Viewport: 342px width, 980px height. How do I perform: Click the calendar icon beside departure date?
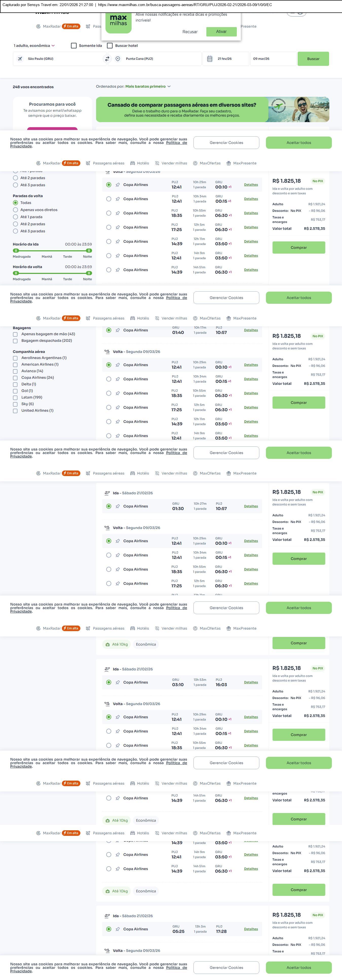[209, 59]
